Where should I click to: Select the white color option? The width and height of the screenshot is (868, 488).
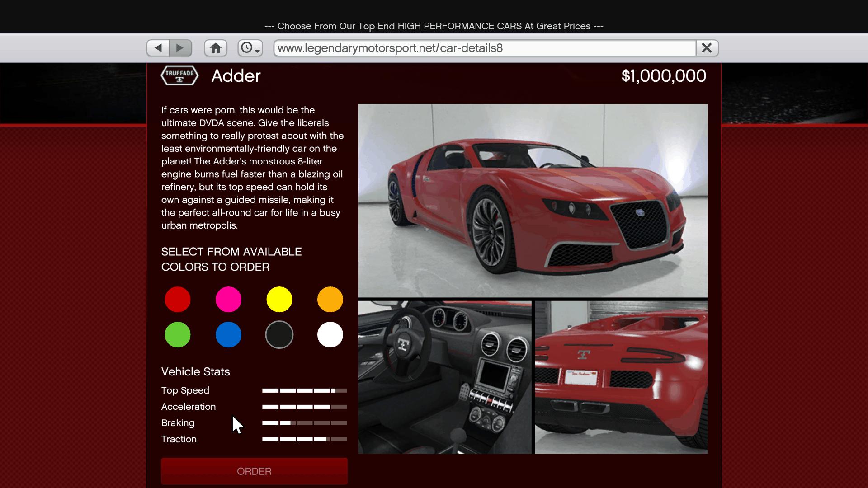pyautogui.click(x=330, y=334)
